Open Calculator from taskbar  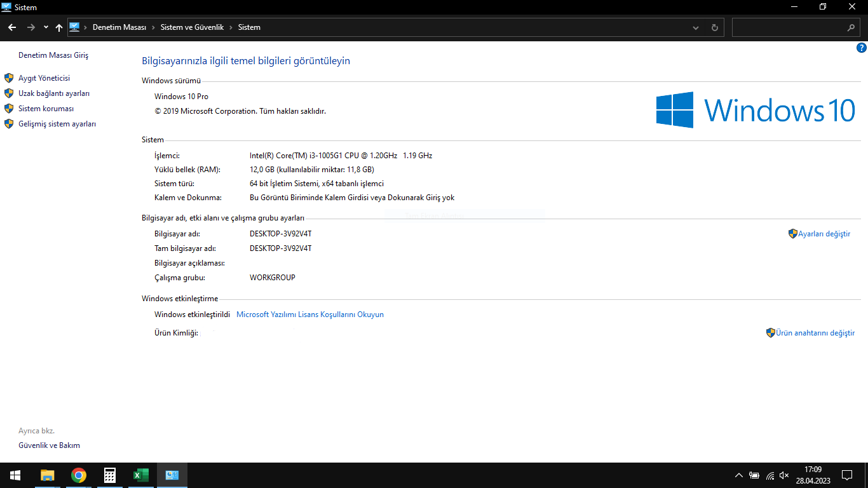click(x=110, y=475)
